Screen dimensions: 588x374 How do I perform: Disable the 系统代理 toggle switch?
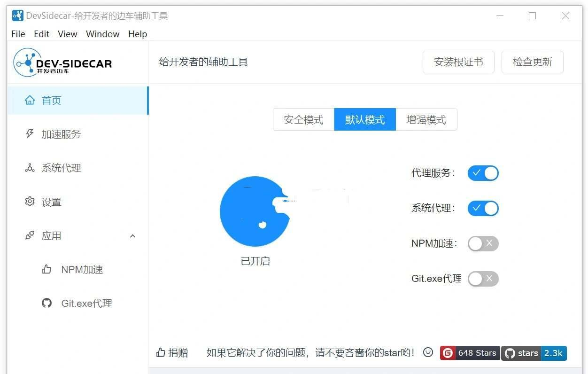[483, 208]
